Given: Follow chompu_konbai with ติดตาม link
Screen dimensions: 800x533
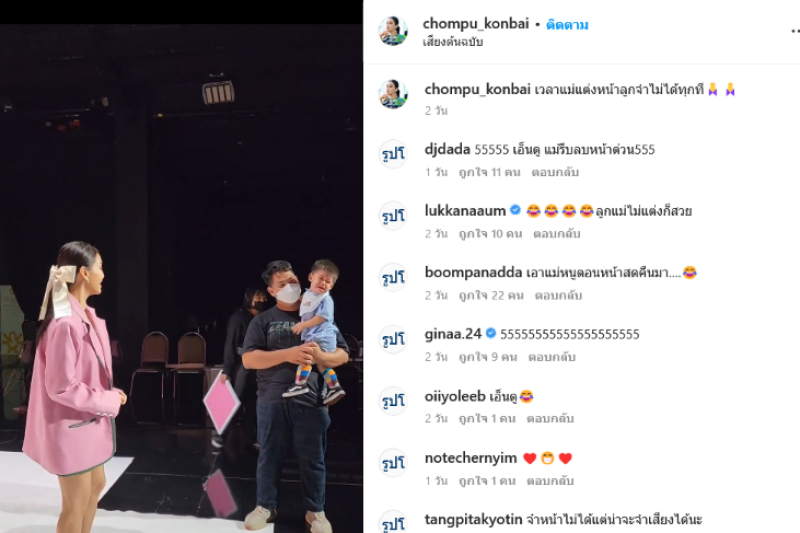Looking at the screenshot, I should coord(567,24).
